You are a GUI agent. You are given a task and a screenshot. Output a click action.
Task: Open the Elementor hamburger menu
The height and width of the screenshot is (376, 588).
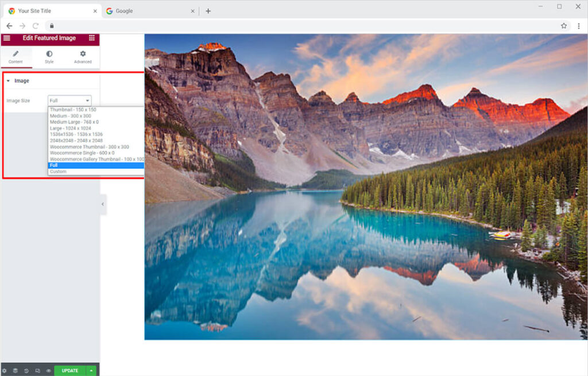[x=6, y=38]
